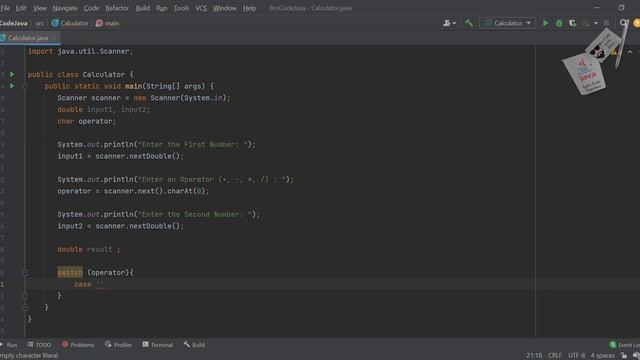Open the Event Log
The image size is (640, 360).
point(624,345)
